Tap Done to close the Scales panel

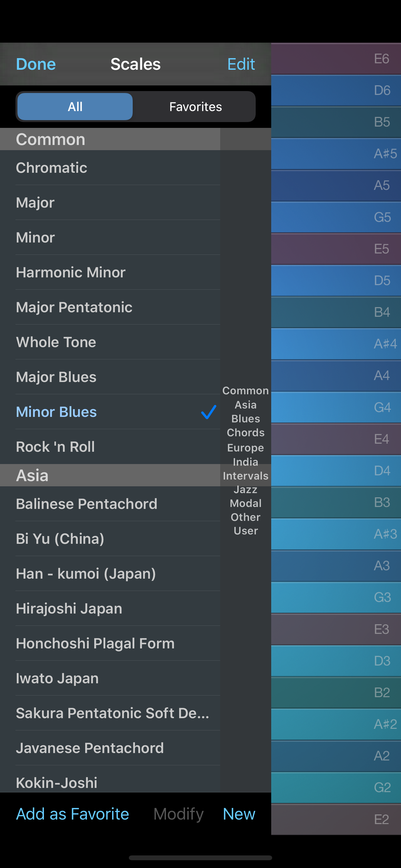[x=36, y=64]
